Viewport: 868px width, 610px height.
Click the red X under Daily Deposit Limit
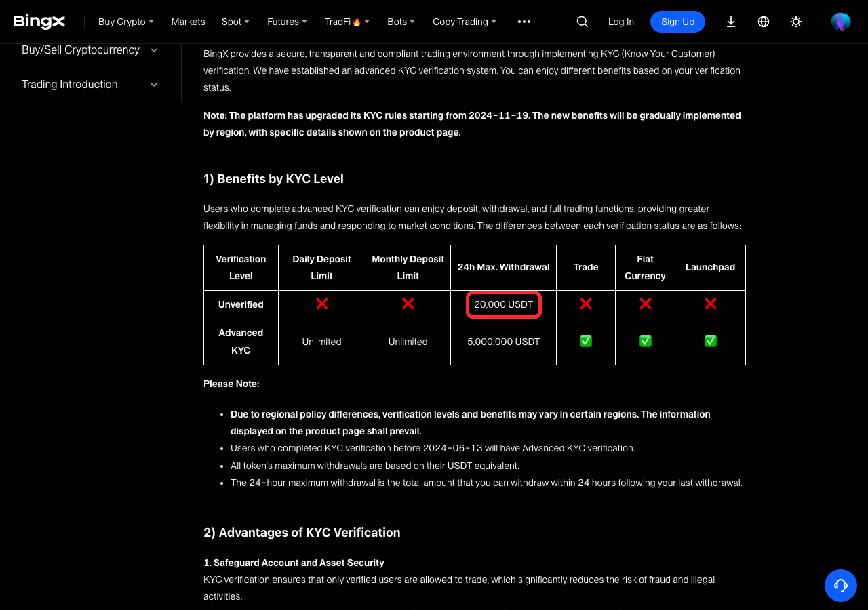(322, 304)
